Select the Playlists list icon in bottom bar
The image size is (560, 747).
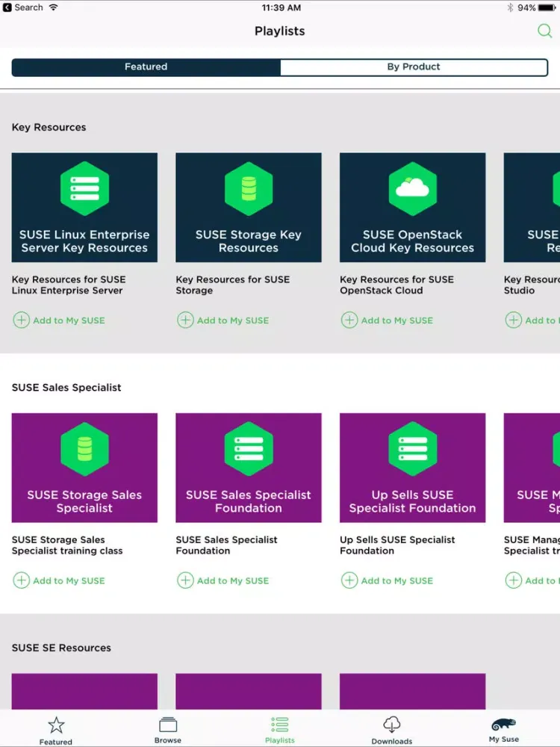click(x=279, y=724)
